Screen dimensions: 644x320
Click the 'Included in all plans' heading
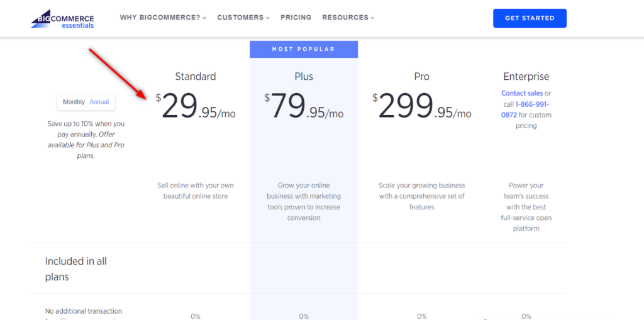click(76, 269)
